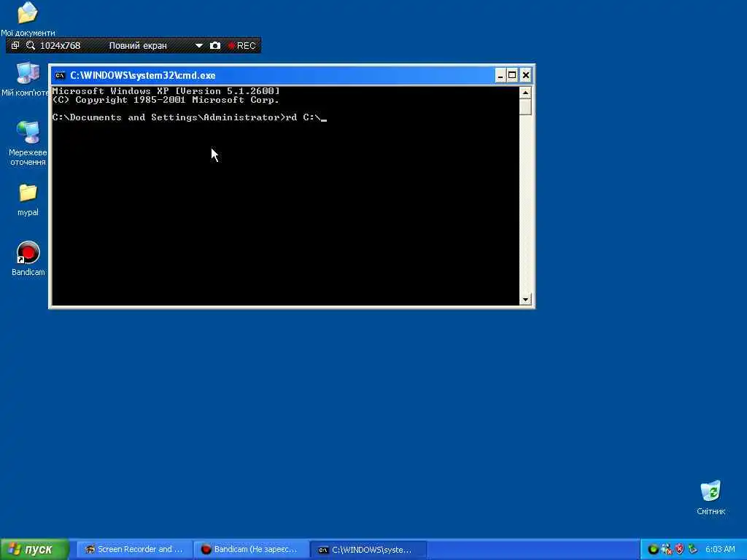Open the Повний екран mode dropdown arrow

(x=198, y=46)
